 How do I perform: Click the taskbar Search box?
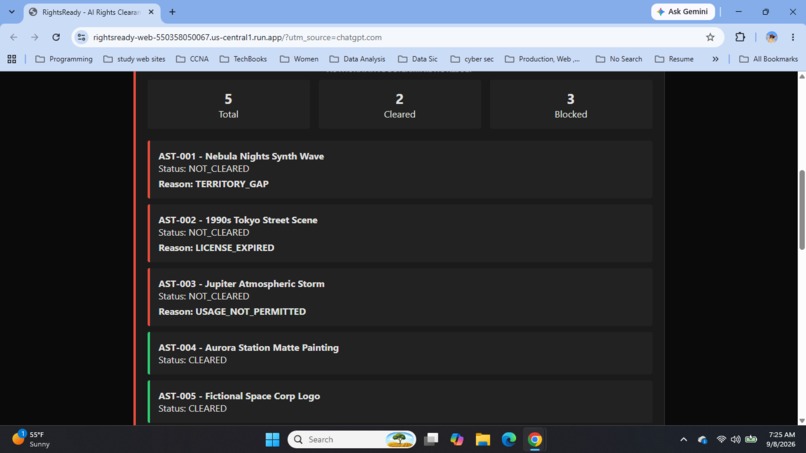[x=352, y=440]
